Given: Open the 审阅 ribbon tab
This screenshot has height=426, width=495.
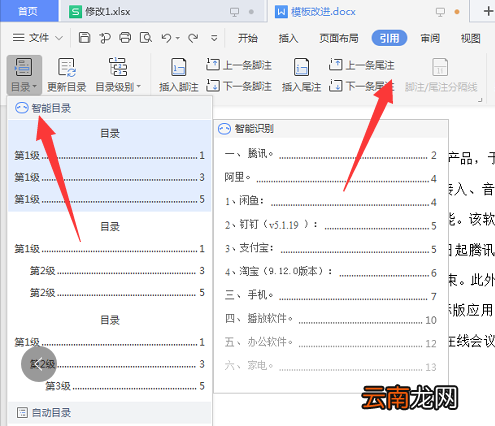Looking at the screenshot, I should point(430,38).
